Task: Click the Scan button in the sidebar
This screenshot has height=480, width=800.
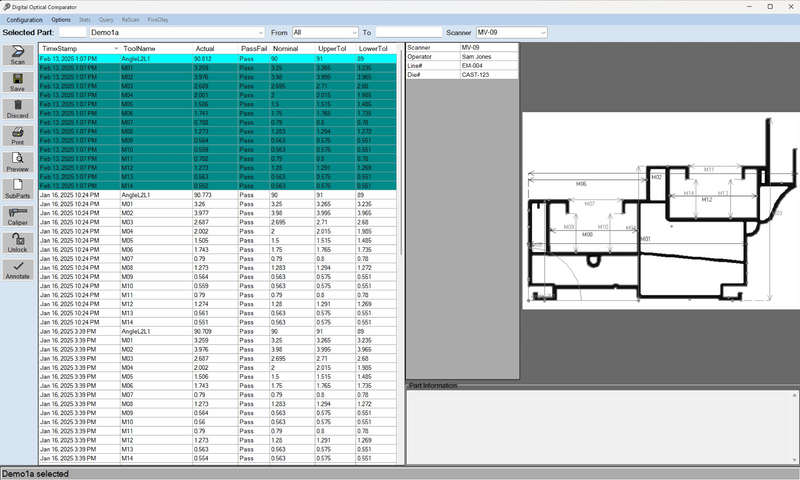Action: [x=18, y=54]
